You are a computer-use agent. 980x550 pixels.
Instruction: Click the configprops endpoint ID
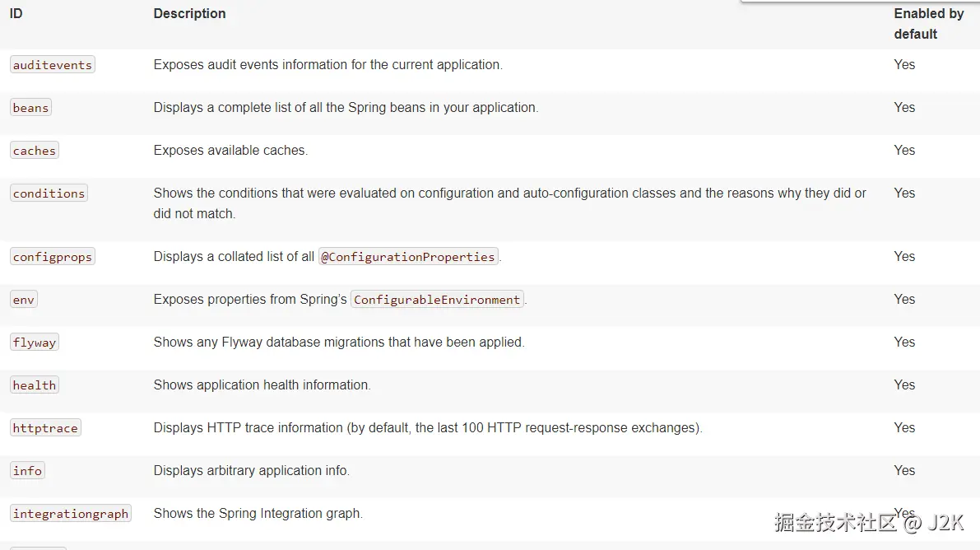pos(53,257)
